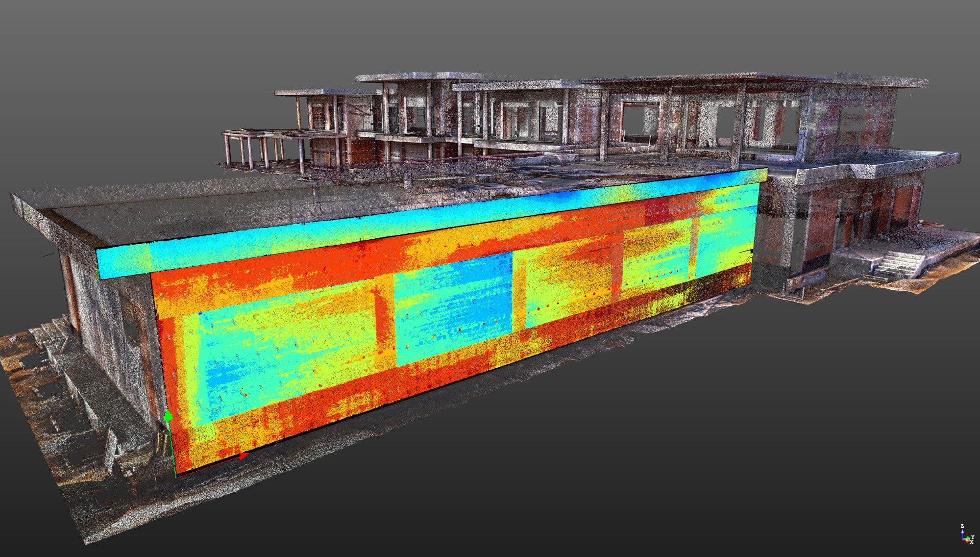This screenshot has width=980, height=557.
Task: Pick the central blue rectangular heatmap panel
Action: coord(453,311)
